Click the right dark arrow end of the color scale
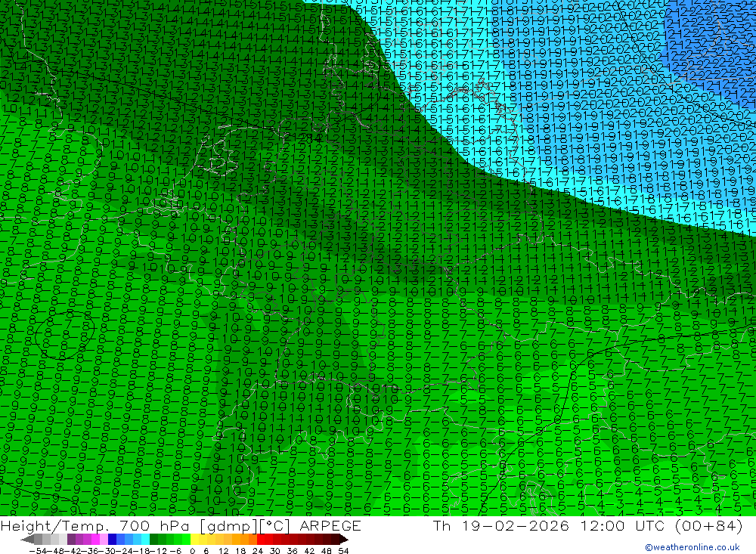The height and width of the screenshot is (554, 756). click(344, 540)
